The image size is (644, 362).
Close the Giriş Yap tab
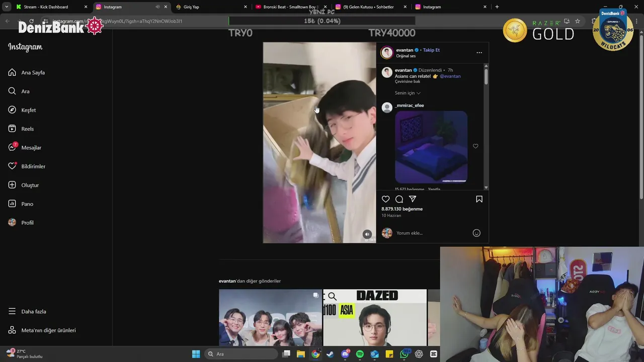coord(246,7)
